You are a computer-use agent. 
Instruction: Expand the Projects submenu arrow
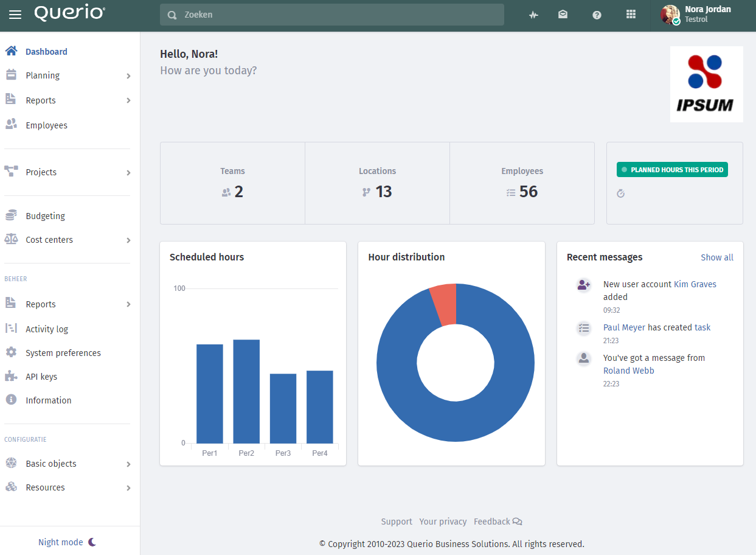tap(128, 173)
